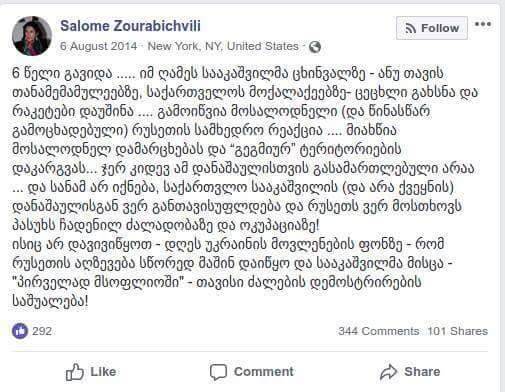
Task: Click the RSS icon in the Follow button
Action: coord(411,28)
